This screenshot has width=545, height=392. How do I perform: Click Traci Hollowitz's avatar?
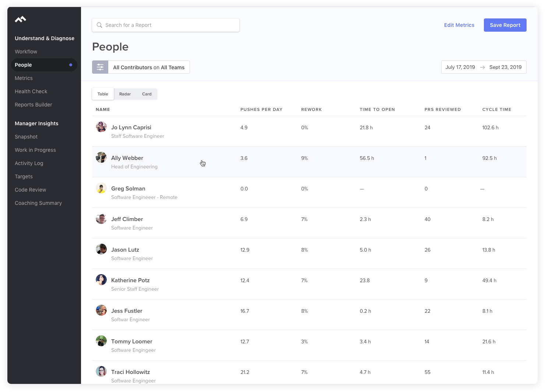click(101, 371)
